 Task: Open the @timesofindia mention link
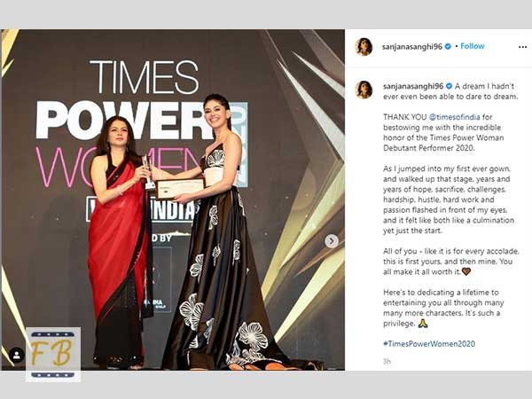[455, 117]
